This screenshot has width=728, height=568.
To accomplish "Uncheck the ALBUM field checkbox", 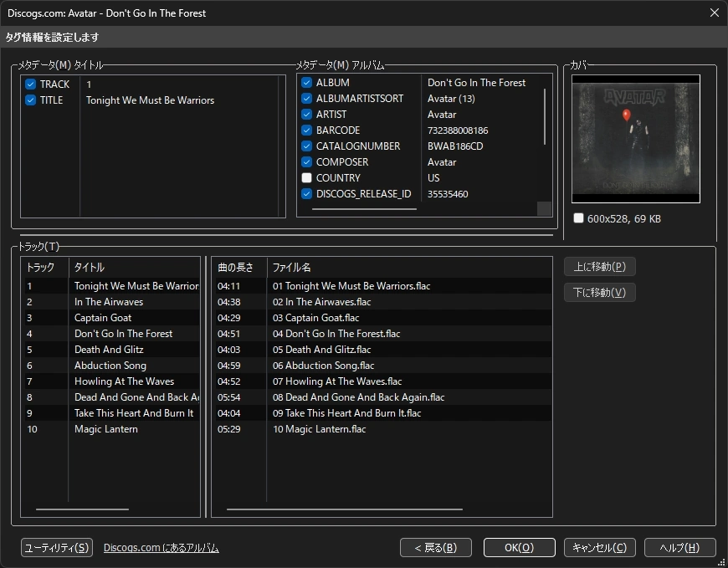I will [x=305, y=82].
